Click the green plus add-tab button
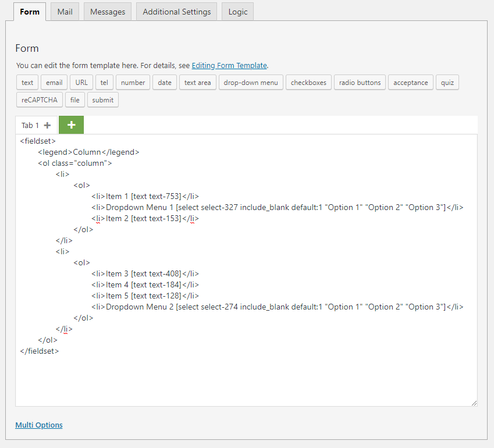The height and width of the screenshot is (448, 494). point(71,125)
